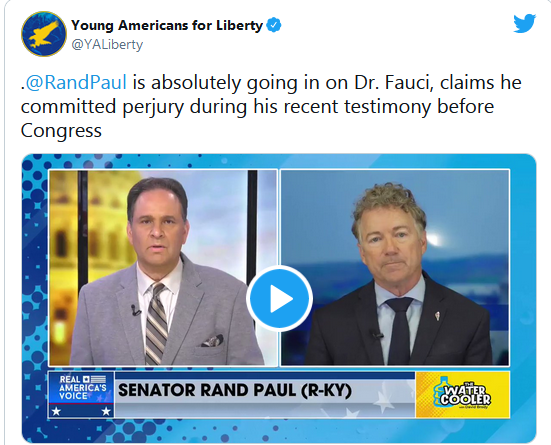Play the embedded tweet video
Screen dimensions: 551x445
click(x=279, y=298)
